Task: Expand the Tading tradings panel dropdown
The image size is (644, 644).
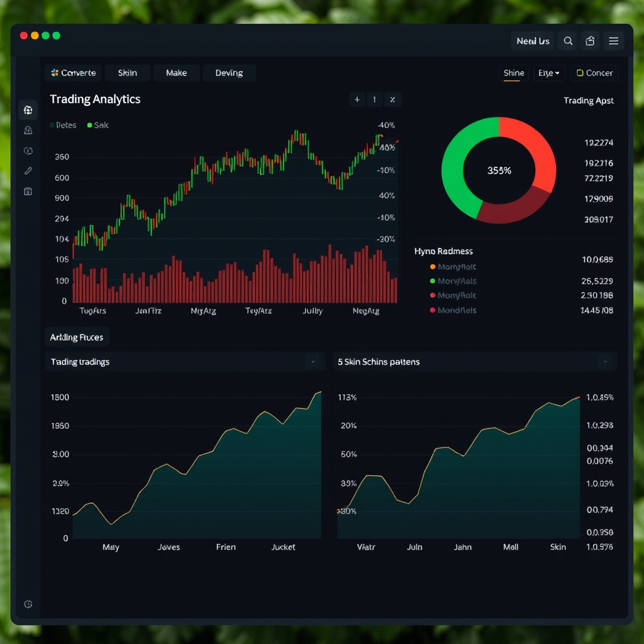Action: coord(313,362)
